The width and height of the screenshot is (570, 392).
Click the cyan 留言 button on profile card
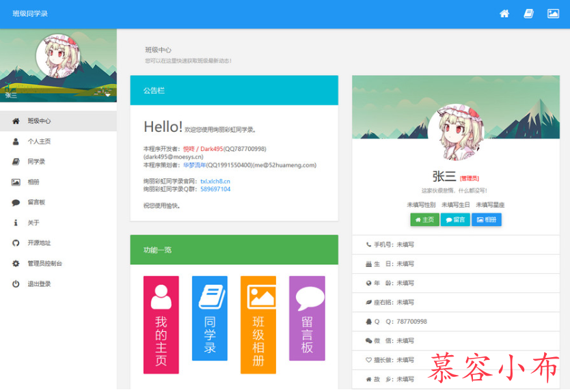455,220
